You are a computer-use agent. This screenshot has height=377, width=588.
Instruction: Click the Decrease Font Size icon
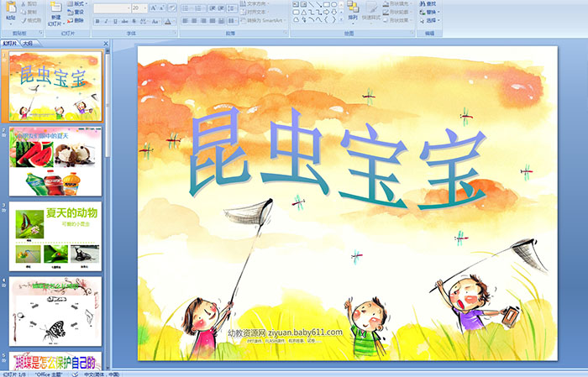(161, 8)
